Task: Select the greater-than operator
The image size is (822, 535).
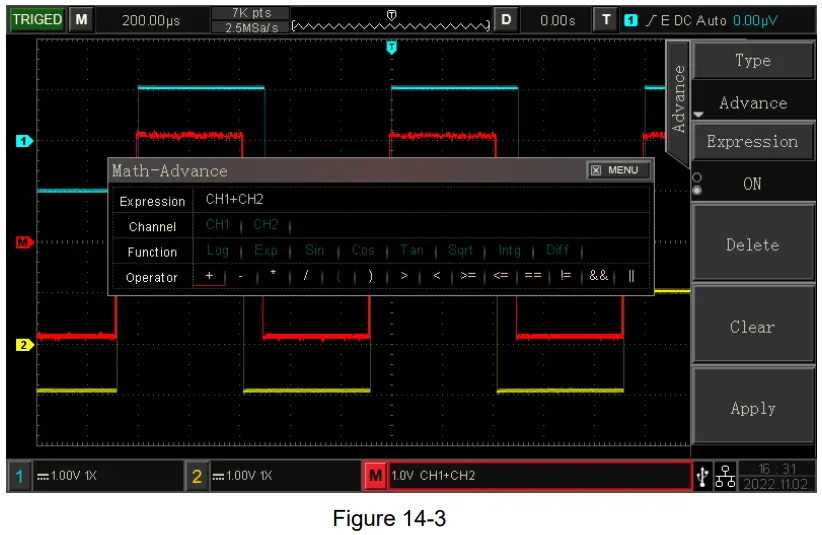Action: coord(404,276)
